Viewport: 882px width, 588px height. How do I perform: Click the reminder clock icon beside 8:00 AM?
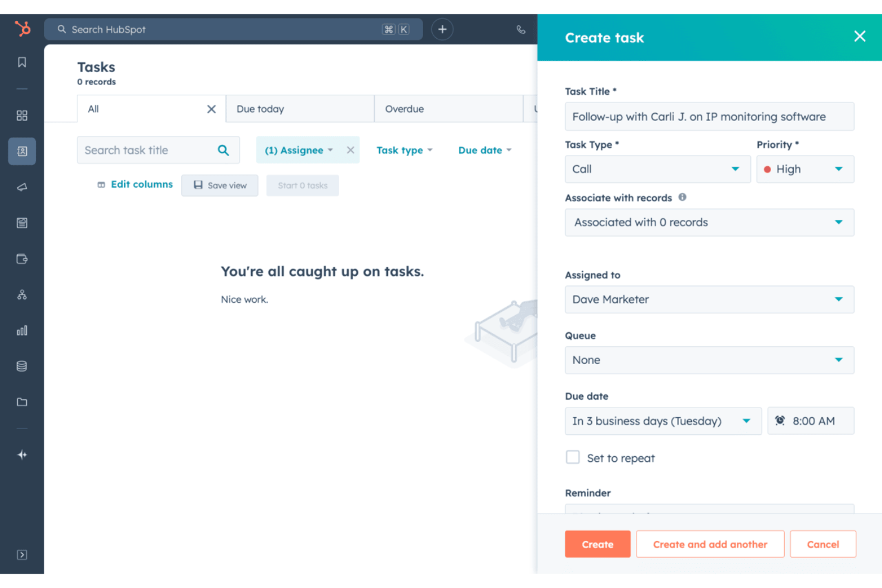point(779,421)
